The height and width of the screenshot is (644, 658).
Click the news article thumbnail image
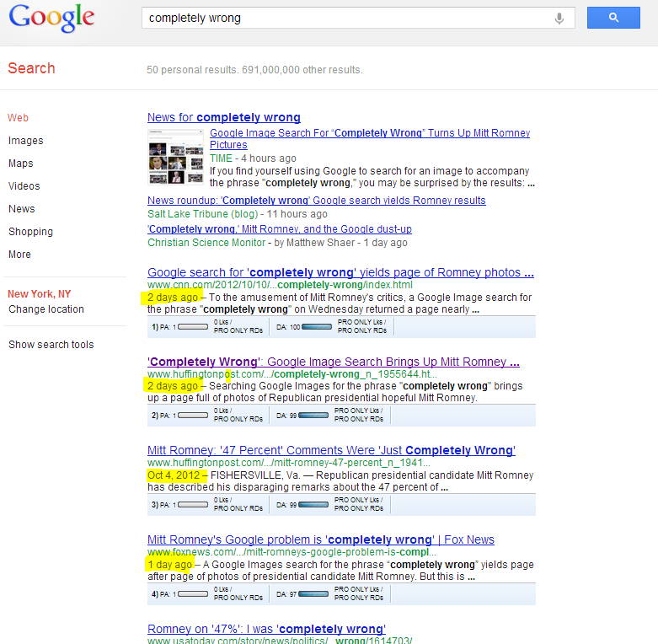point(176,157)
